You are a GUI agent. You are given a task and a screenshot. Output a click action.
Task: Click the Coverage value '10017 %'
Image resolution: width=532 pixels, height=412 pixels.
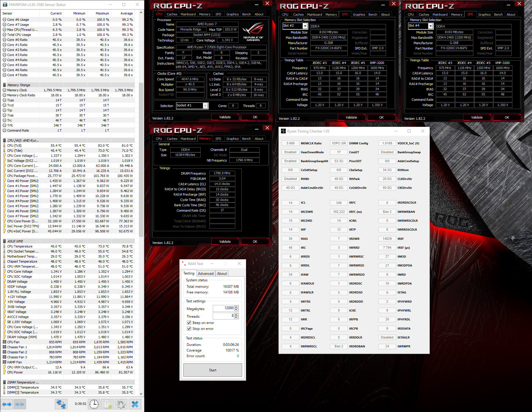pos(232,350)
